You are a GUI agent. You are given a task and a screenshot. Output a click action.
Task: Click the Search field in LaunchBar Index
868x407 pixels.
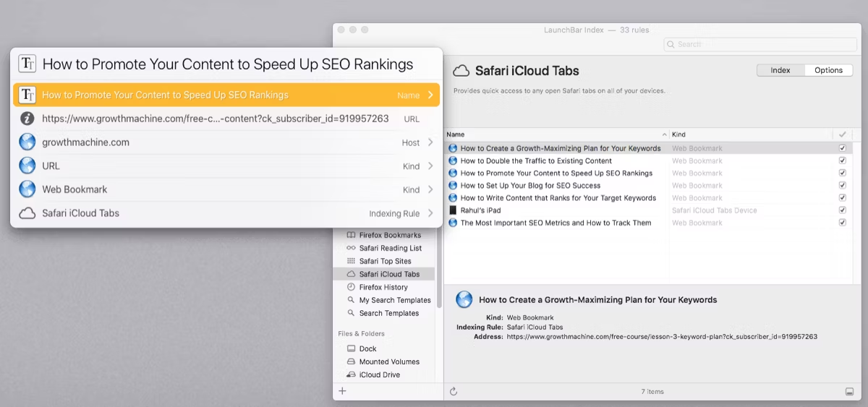(x=759, y=44)
